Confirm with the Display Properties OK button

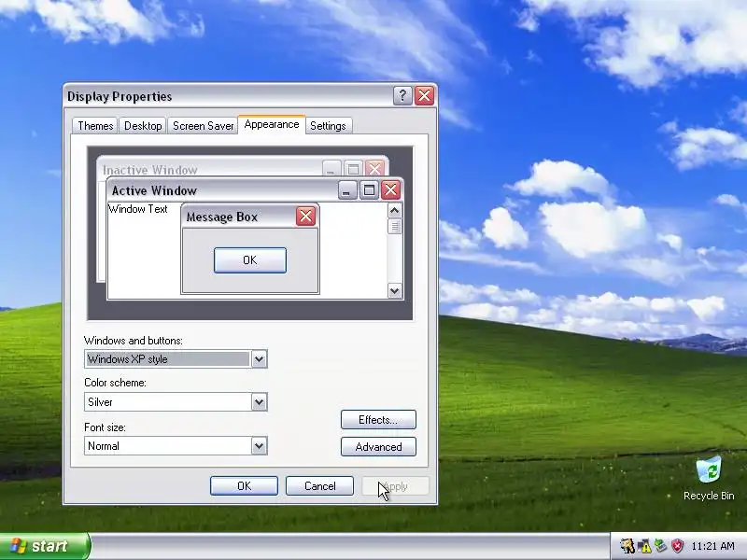point(244,485)
